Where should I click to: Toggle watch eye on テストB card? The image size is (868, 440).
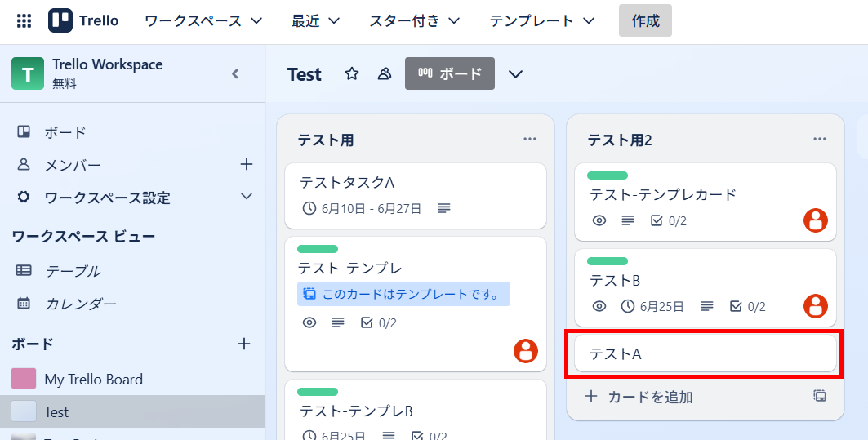tap(599, 306)
